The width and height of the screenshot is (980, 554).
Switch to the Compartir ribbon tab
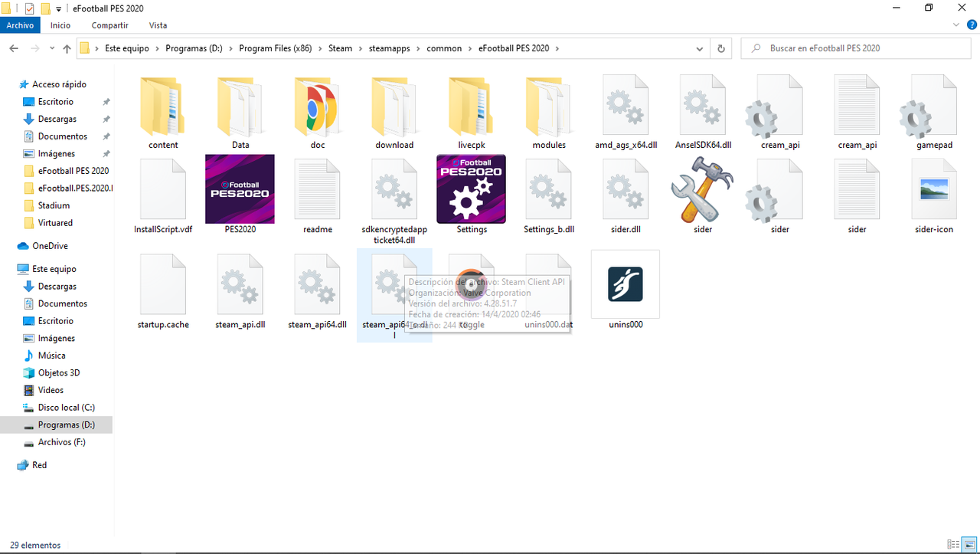click(108, 25)
